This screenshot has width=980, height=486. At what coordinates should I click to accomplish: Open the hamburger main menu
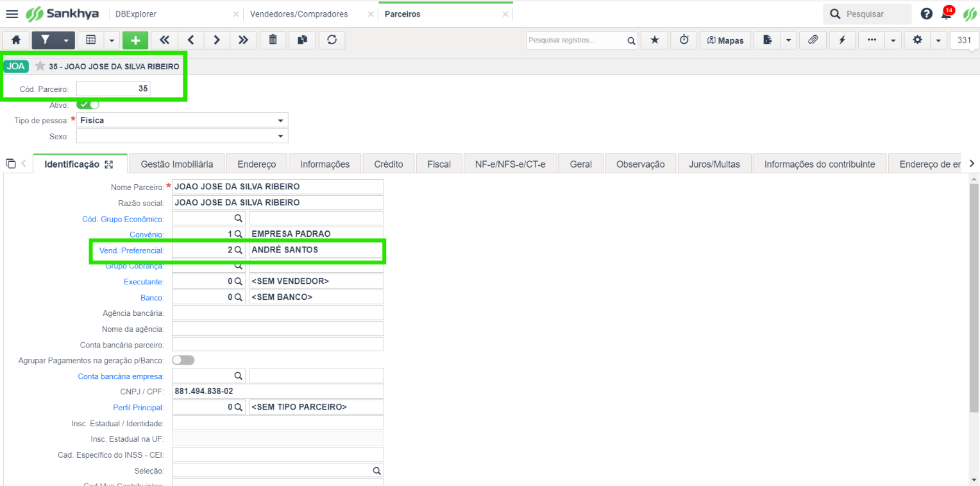(x=12, y=13)
